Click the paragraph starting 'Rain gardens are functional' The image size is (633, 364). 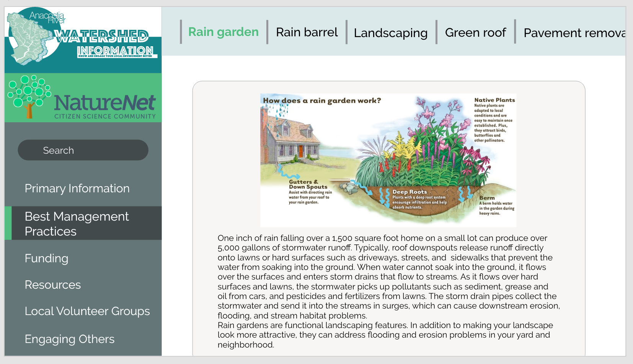[x=385, y=335]
